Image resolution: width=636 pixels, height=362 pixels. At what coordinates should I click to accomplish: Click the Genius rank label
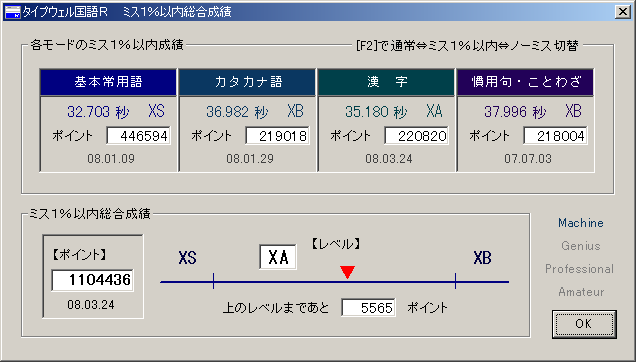[581, 246]
